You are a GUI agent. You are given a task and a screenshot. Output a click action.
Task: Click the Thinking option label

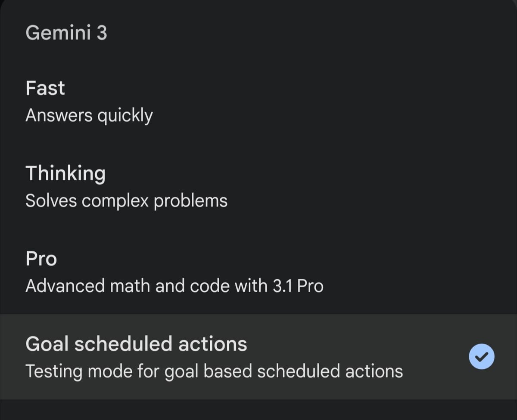(66, 173)
